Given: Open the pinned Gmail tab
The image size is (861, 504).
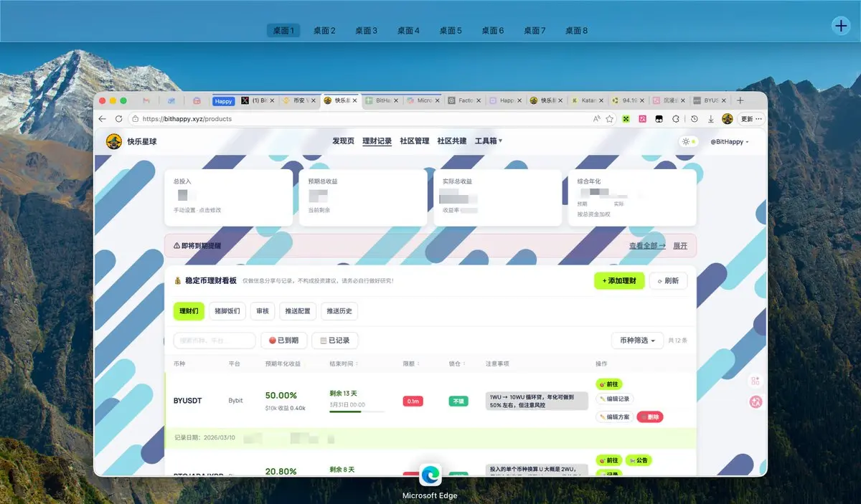Looking at the screenshot, I should (x=146, y=101).
